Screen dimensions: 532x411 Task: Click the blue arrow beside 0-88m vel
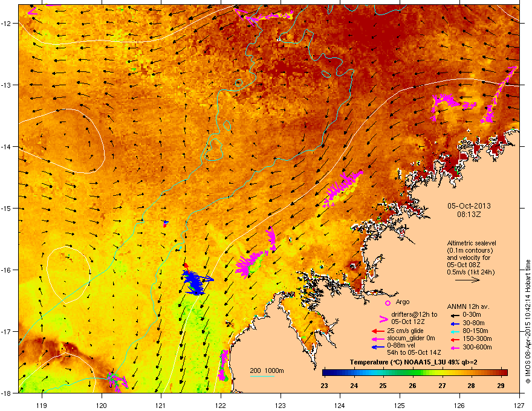pyautogui.click(x=378, y=346)
